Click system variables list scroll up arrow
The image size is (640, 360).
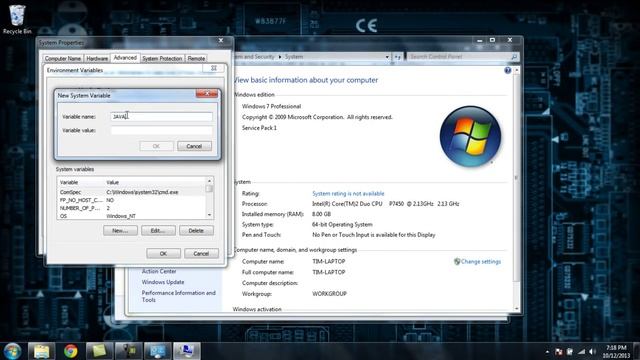click(x=209, y=181)
